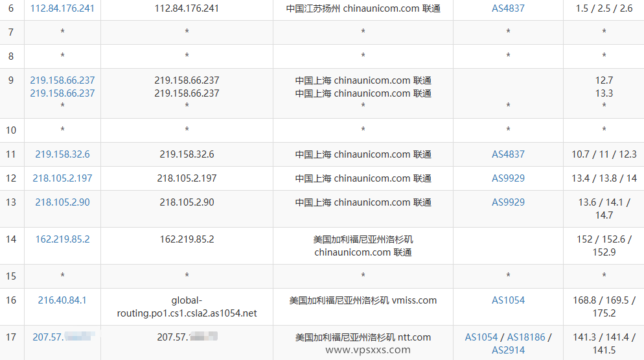
Task: Select latency value 10.7 / 11 / 12.3
Action: [604, 154]
